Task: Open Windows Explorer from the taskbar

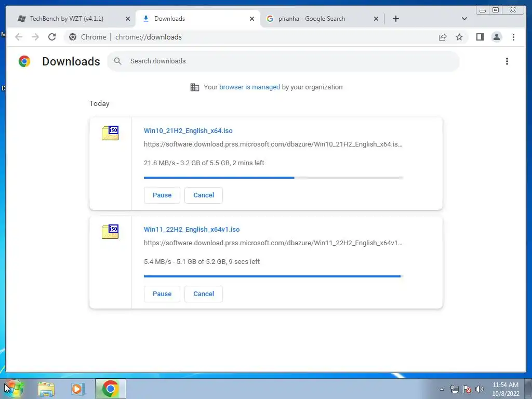Action: click(x=46, y=389)
